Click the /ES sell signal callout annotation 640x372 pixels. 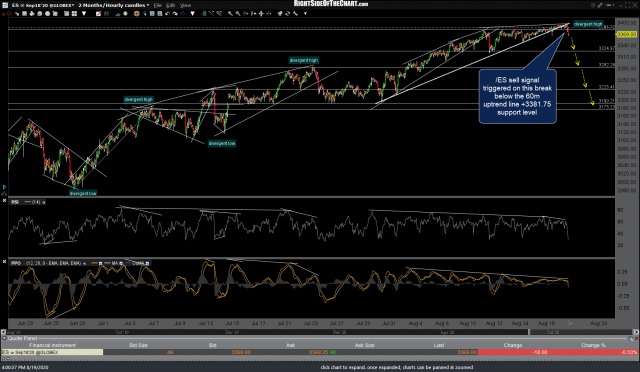(517, 96)
